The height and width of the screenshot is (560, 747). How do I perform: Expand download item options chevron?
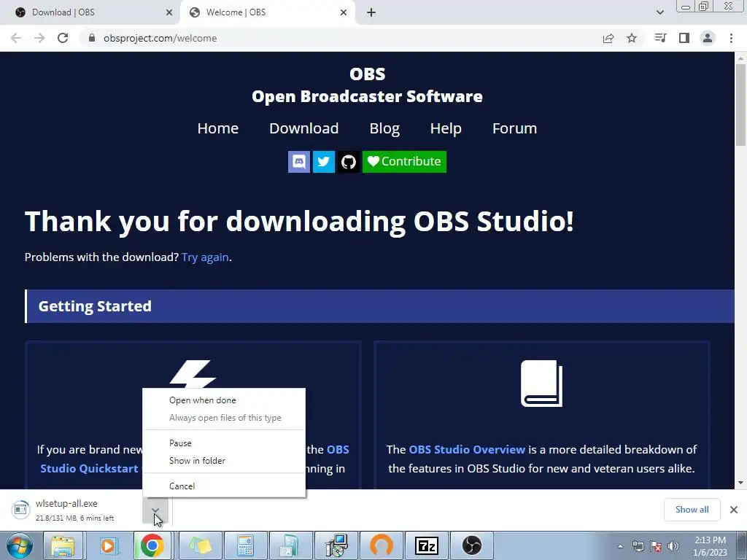click(x=155, y=510)
